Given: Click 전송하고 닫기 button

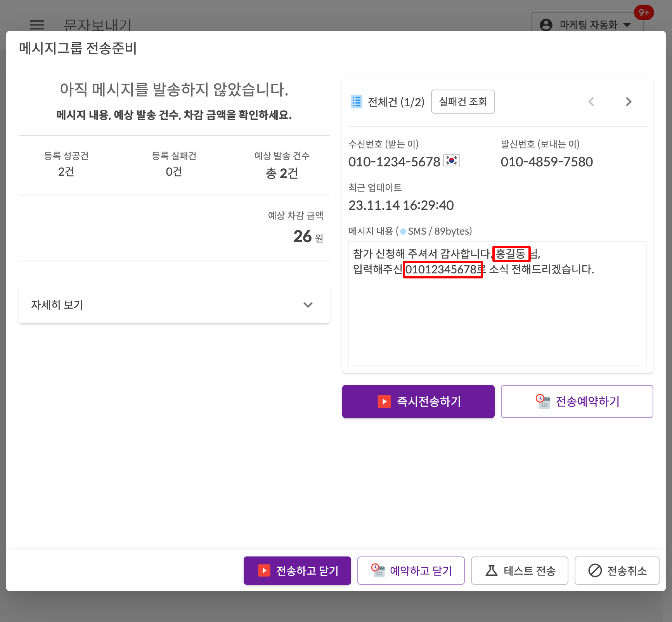Looking at the screenshot, I should coord(297,570).
